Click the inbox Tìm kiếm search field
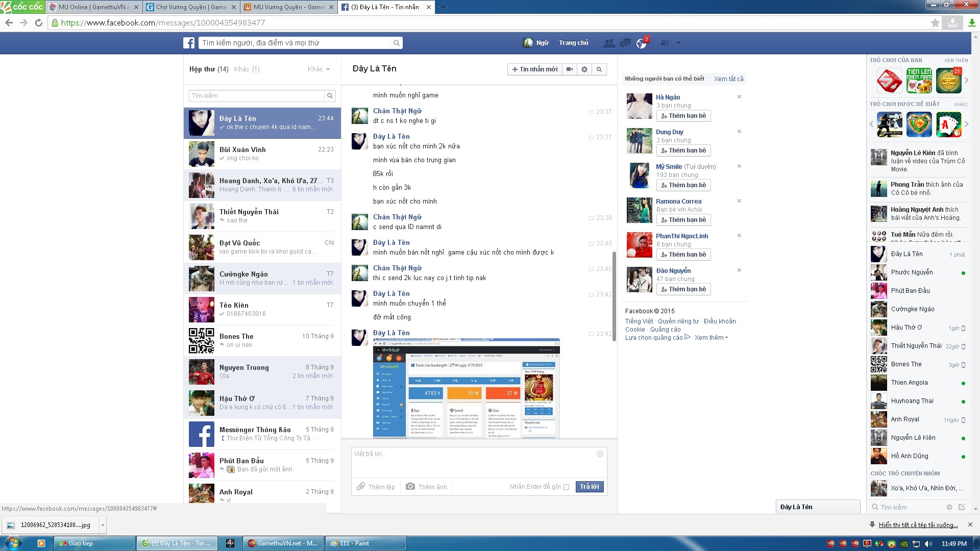The height and width of the screenshot is (551, 980). coord(257,96)
